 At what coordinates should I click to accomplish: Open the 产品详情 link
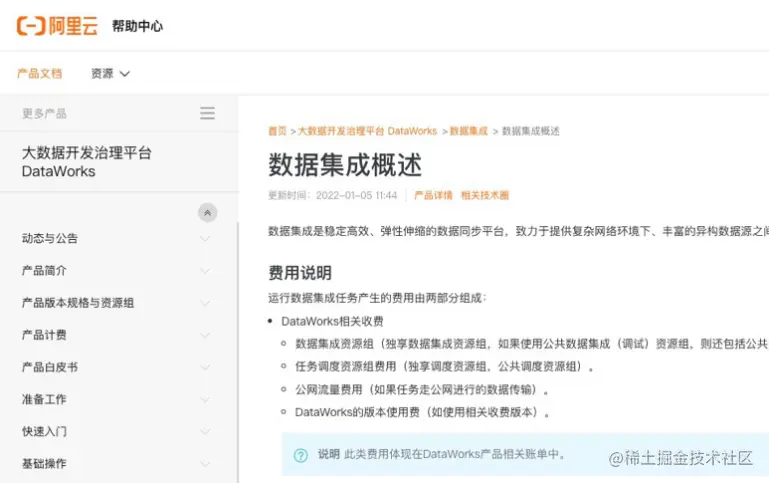[433, 195]
